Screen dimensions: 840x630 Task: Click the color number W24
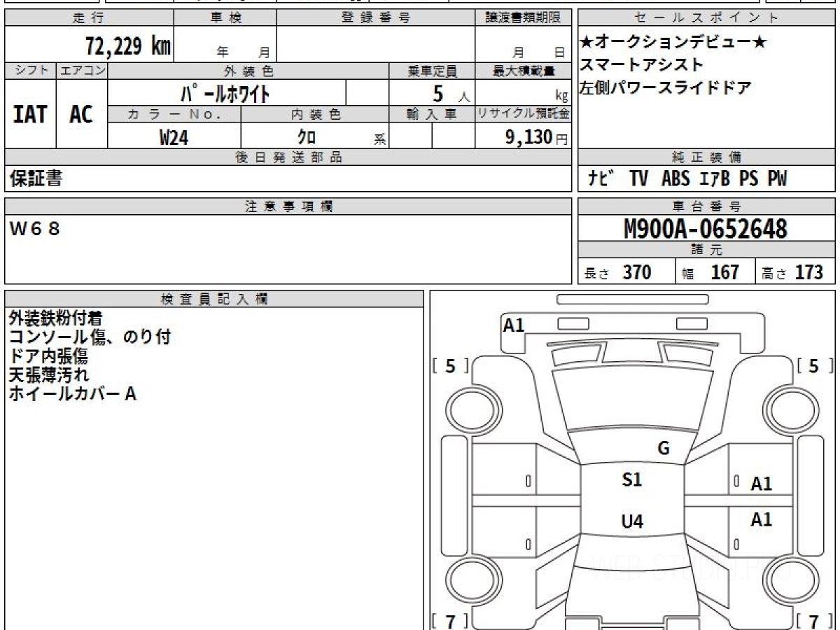(x=174, y=136)
